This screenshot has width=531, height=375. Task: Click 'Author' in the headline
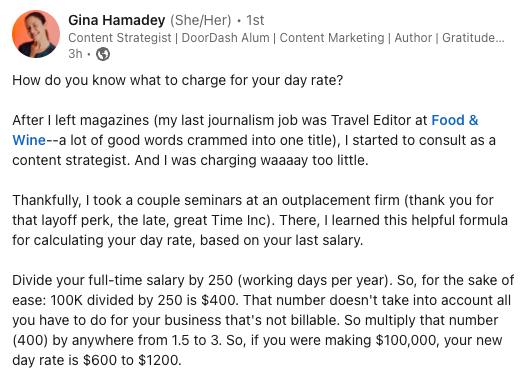(x=413, y=38)
